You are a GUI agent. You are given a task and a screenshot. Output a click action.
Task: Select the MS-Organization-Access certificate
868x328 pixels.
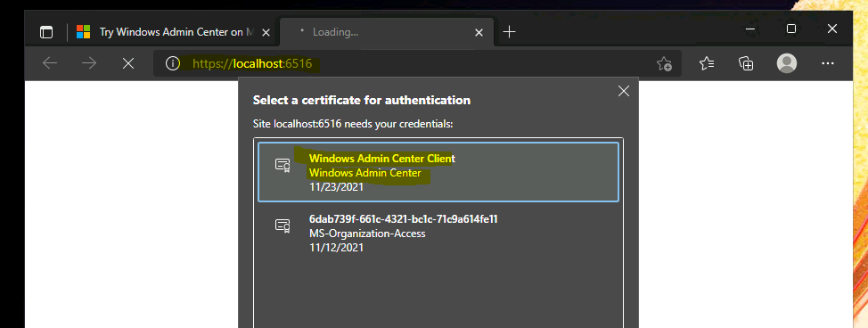click(438, 234)
